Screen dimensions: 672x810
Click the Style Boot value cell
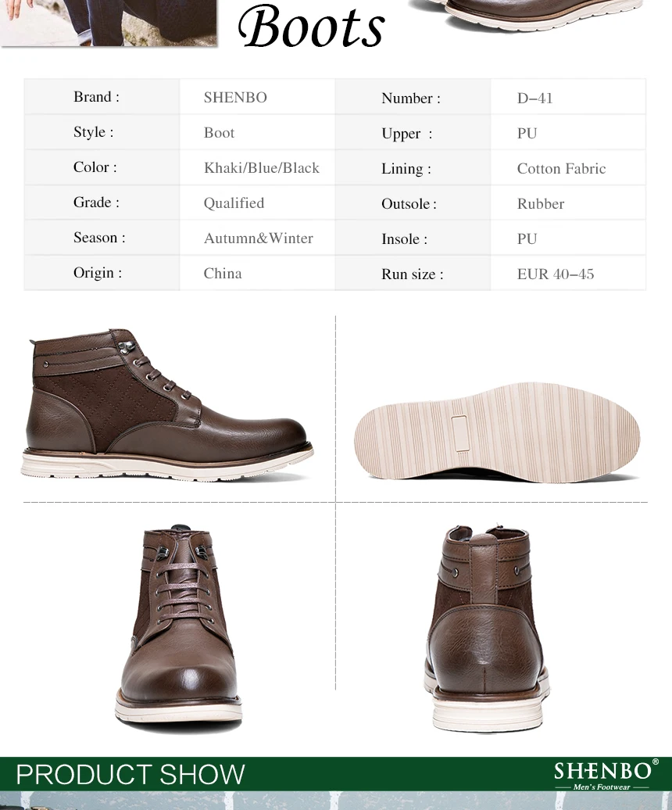pos(258,132)
